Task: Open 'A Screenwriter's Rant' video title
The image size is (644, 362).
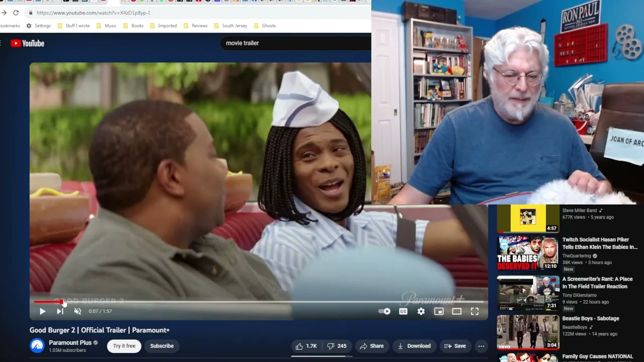Action: [x=597, y=283]
